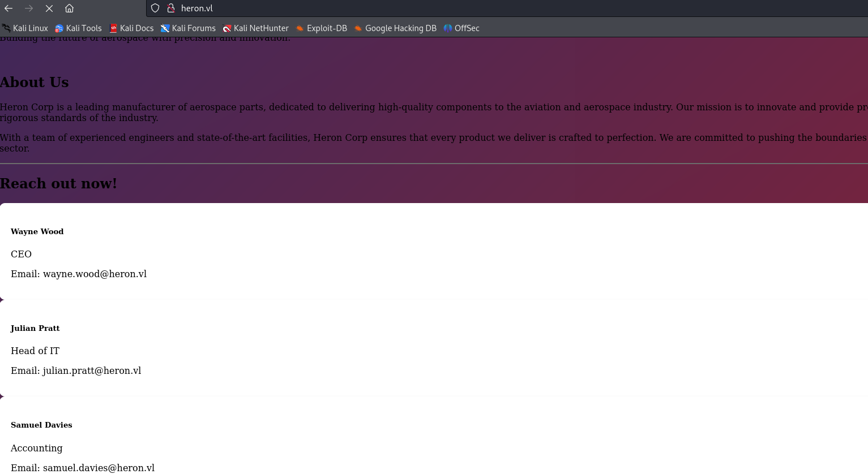Open the Kali Docs bookmark

click(x=131, y=28)
